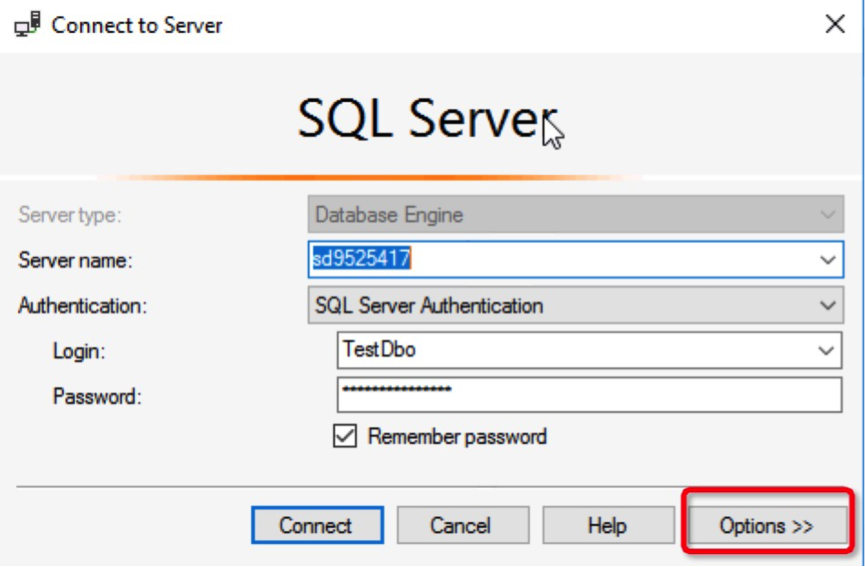Viewport: 865px width, 567px height.
Task: Click the "Authentication:" label
Action: tap(82, 305)
